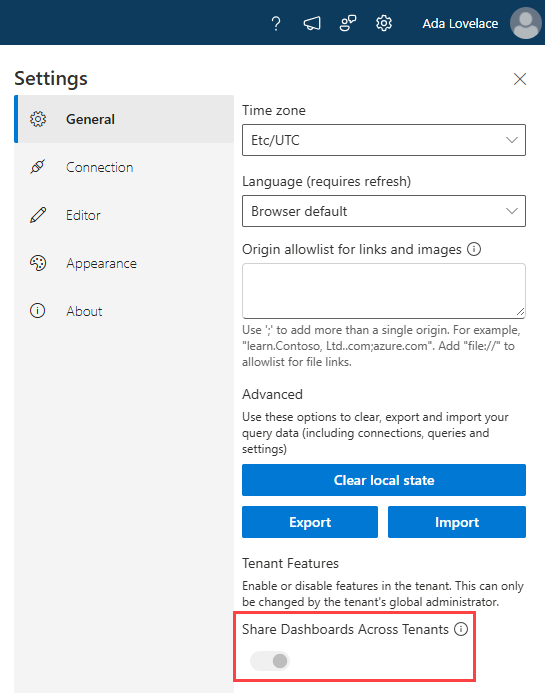Open the About tab
The width and height of the screenshot is (545, 693).
[124, 311]
